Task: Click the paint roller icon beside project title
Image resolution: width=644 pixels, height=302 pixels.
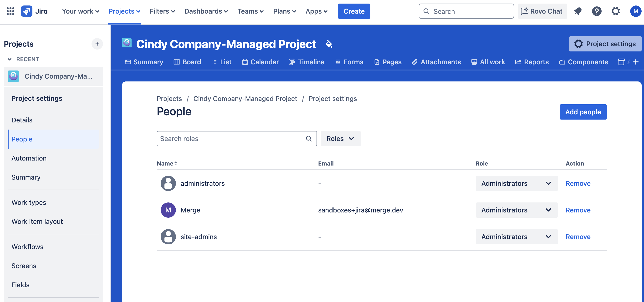Action: pyautogui.click(x=329, y=45)
